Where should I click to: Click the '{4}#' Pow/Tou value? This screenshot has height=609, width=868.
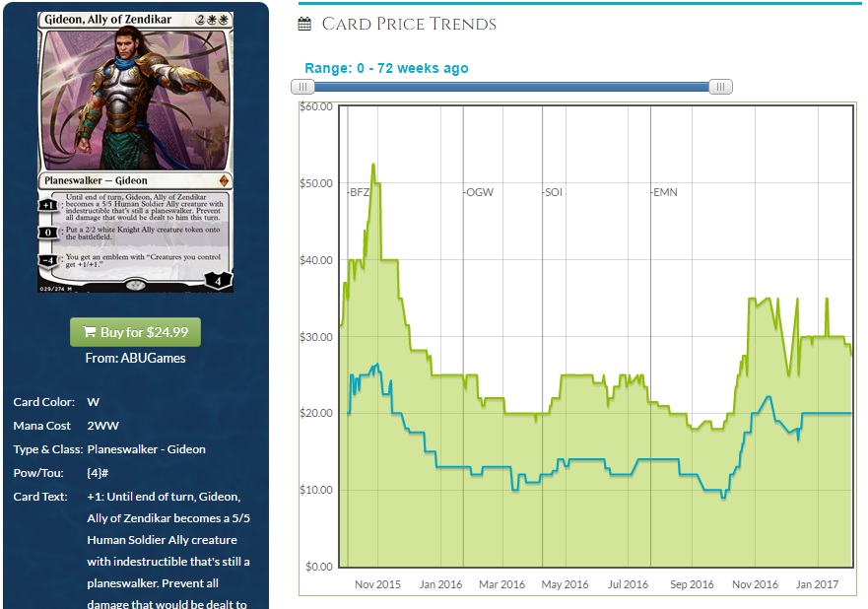(98, 473)
